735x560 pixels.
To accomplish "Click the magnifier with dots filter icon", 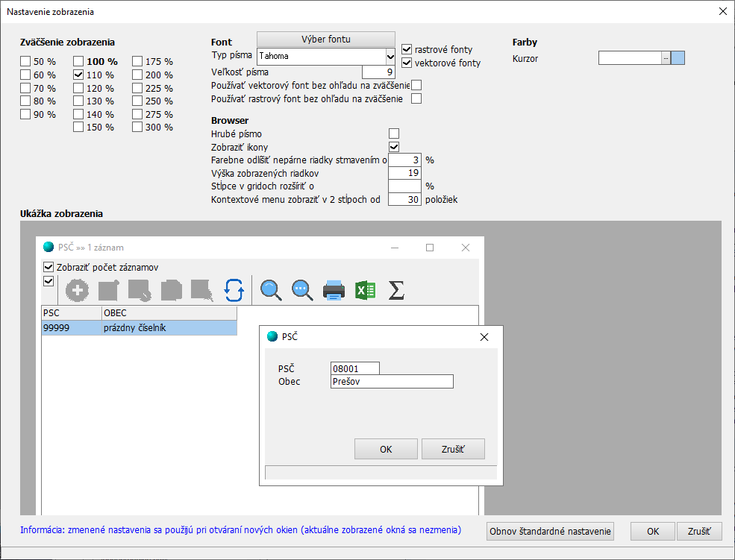I will [302, 290].
